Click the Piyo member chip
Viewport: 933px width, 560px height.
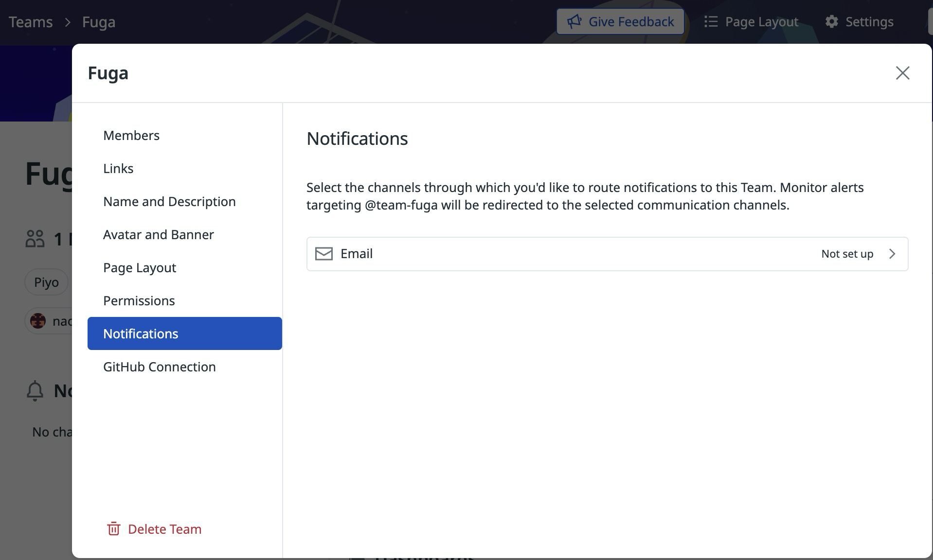click(46, 282)
